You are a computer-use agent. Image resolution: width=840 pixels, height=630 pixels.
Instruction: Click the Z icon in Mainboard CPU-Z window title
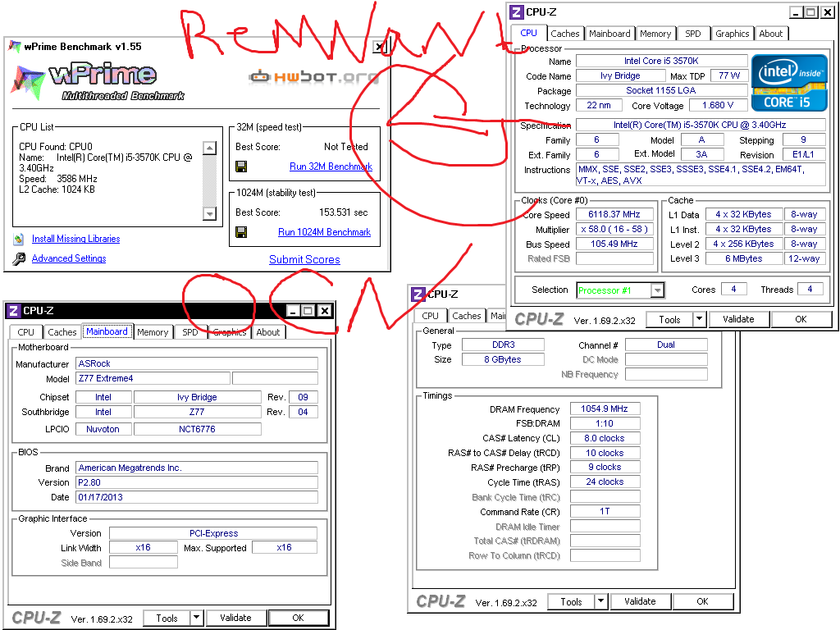14,311
